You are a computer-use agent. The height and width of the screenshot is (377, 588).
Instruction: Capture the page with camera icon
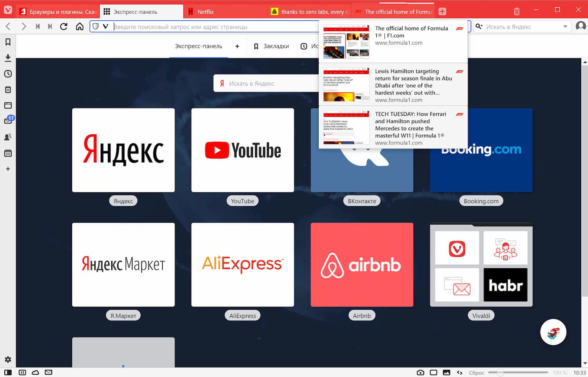420,372
